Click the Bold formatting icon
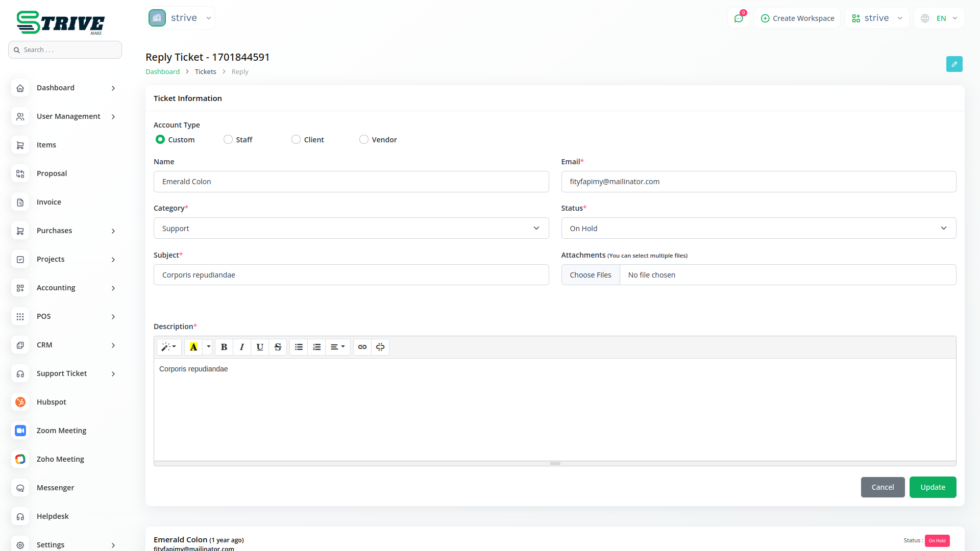This screenshot has width=980, height=551. (x=224, y=347)
